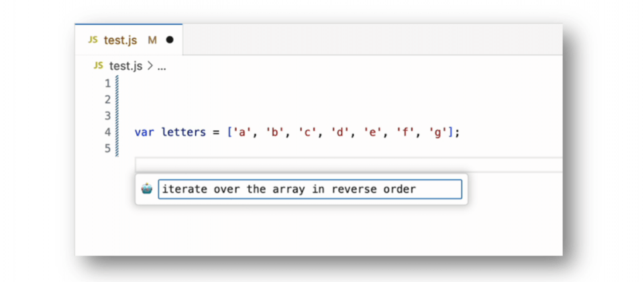Expand the breadcrumb ellipsis symbol list
Screen dimensions: 644x282
161,66
